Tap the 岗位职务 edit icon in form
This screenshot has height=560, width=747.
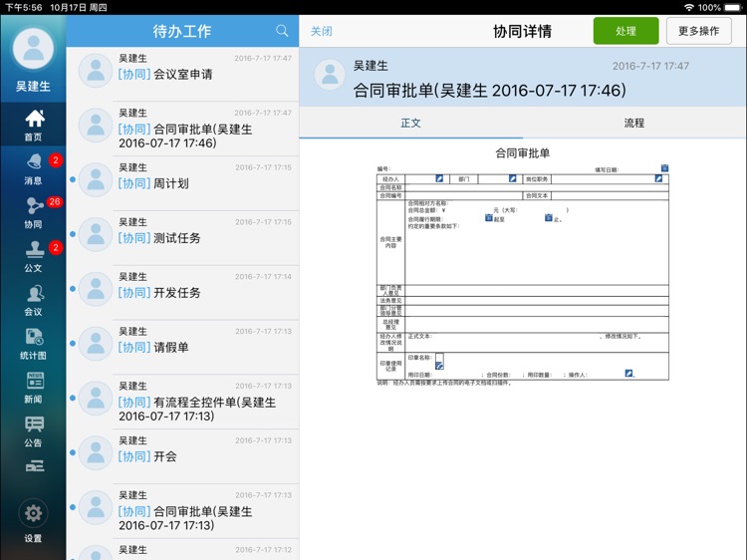tap(658, 178)
